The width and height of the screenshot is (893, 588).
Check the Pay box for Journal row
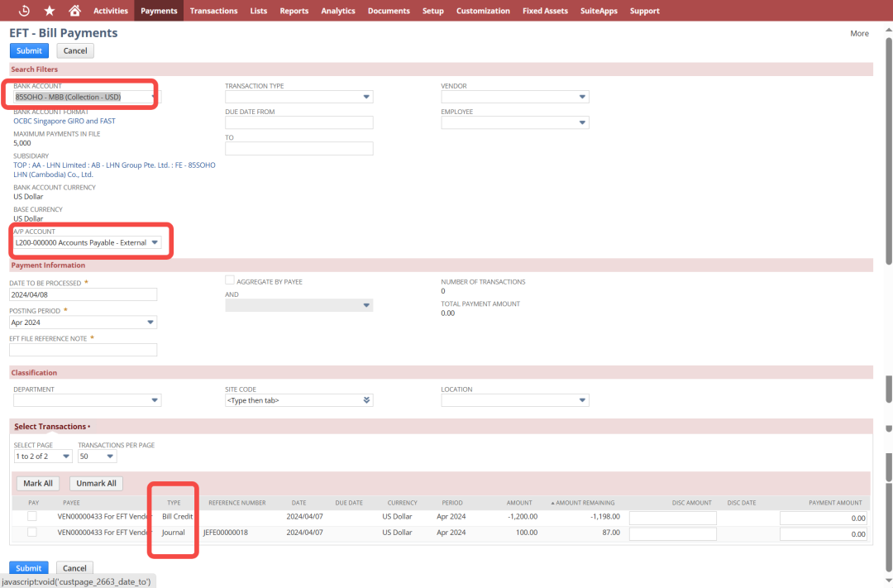pos(32,532)
